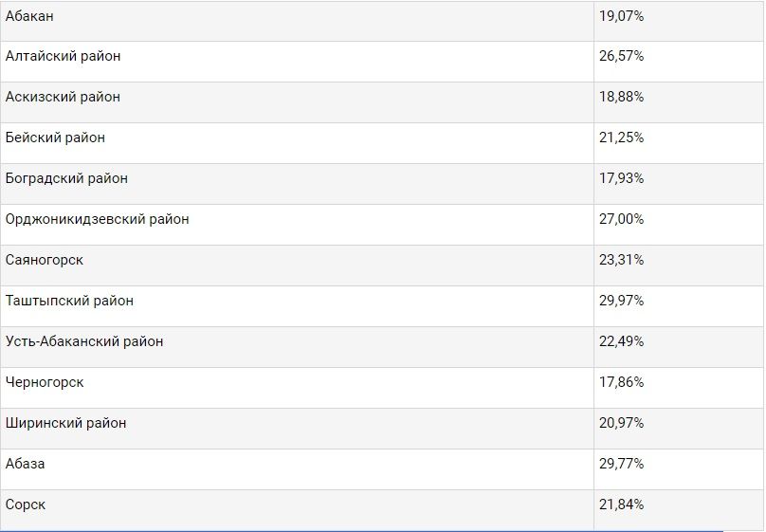Click the 26,57% percentage cell
The height and width of the screenshot is (532, 766).
coord(679,62)
